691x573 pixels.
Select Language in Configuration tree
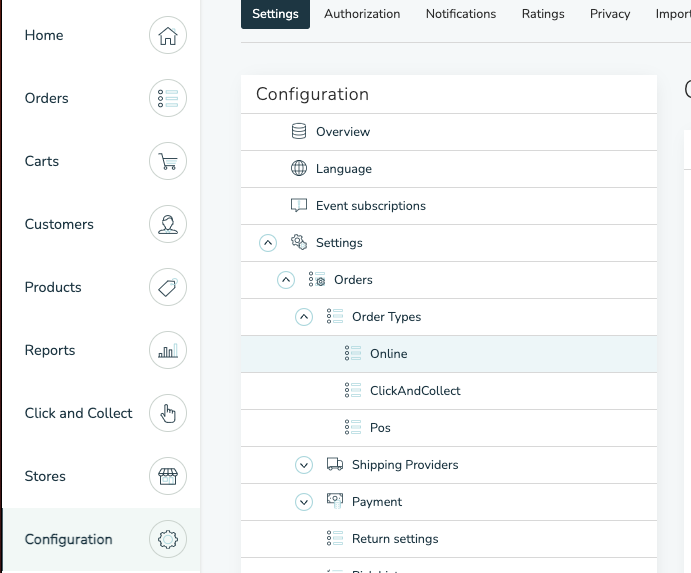coord(344,169)
